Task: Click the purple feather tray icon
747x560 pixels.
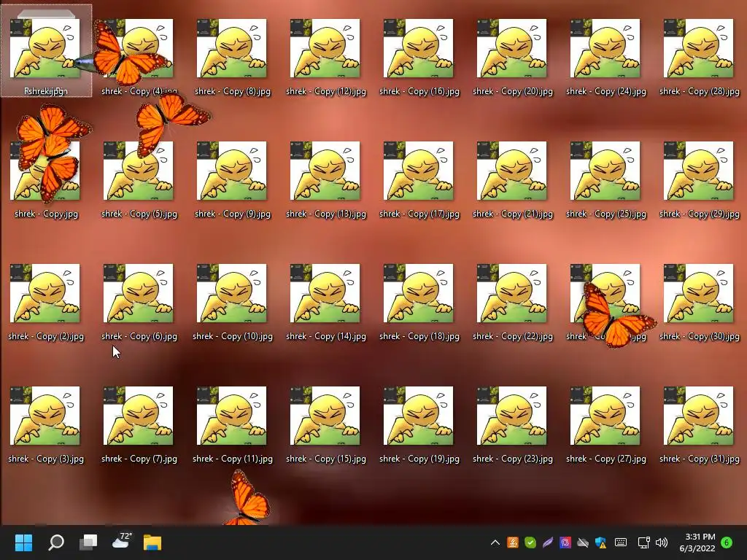Action: (548, 542)
